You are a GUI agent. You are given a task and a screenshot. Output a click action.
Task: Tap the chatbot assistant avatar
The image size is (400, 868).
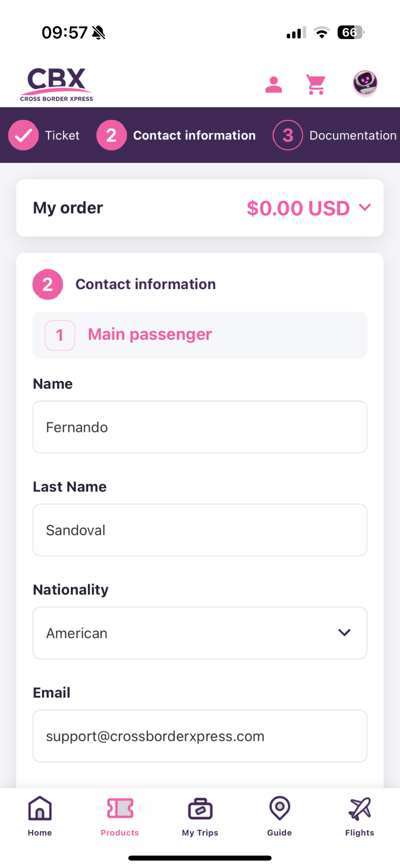(365, 83)
